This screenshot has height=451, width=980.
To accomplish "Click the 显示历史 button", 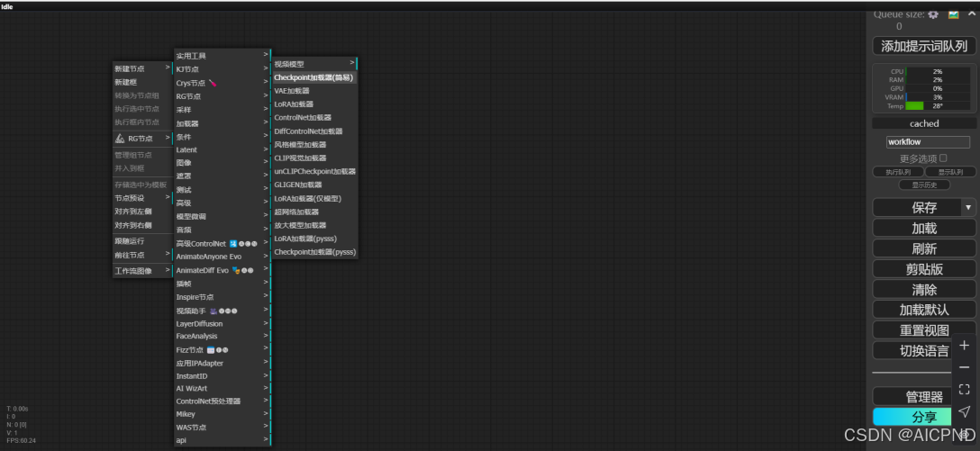I will [924, 185].
